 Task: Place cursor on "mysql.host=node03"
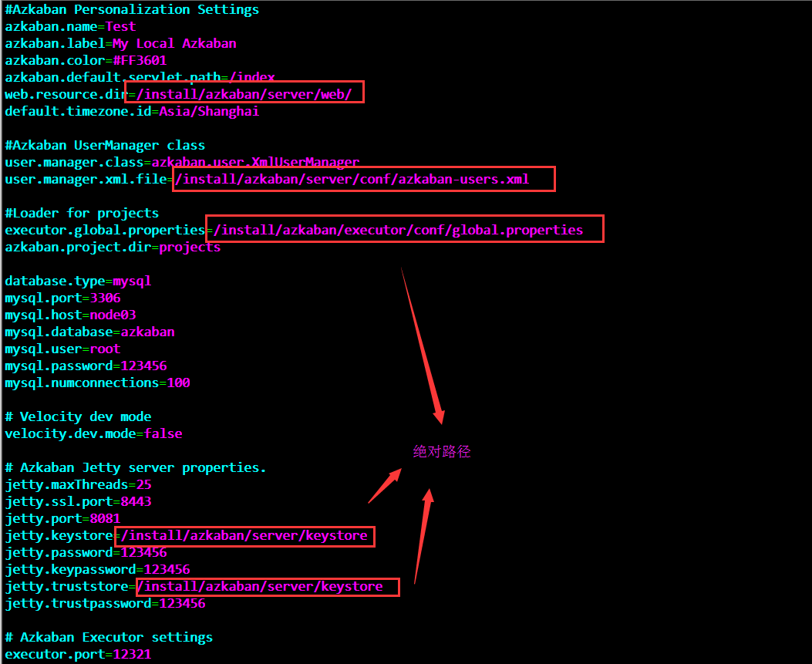[70, 315]
